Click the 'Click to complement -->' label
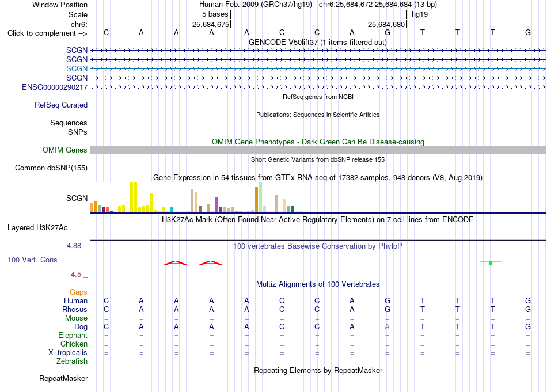 point(47,33)
